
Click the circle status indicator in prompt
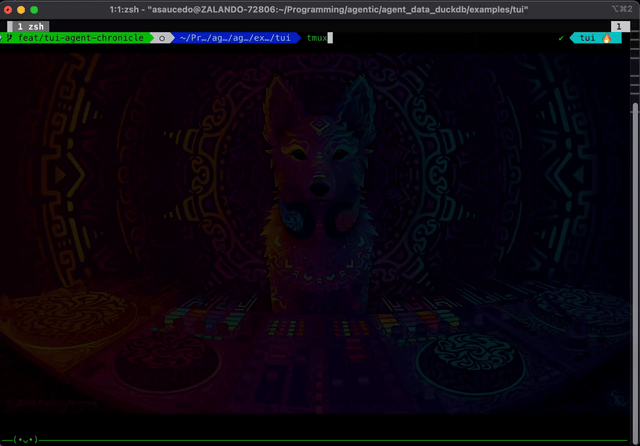tap(162, 38)
